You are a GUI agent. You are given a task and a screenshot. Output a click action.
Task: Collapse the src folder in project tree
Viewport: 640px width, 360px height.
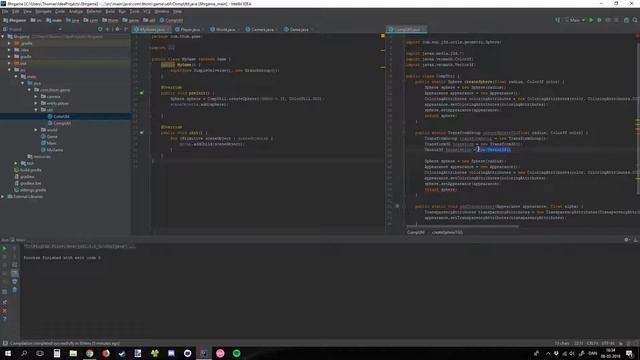click(9, 70)
